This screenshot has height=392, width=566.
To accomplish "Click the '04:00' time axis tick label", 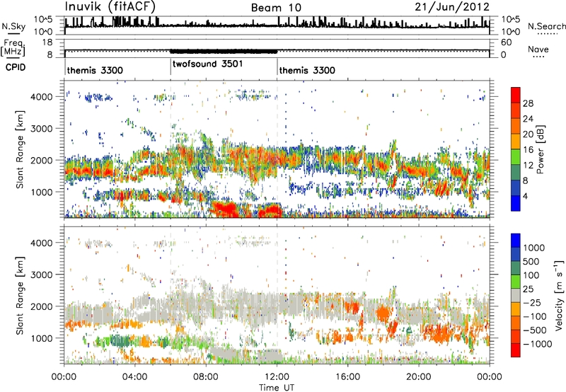I will (x=134, y=377).
